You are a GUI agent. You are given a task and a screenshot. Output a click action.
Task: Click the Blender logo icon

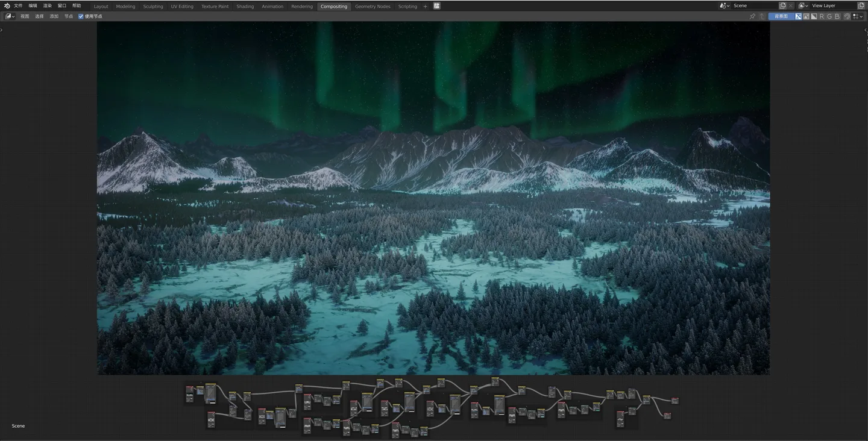7,5
